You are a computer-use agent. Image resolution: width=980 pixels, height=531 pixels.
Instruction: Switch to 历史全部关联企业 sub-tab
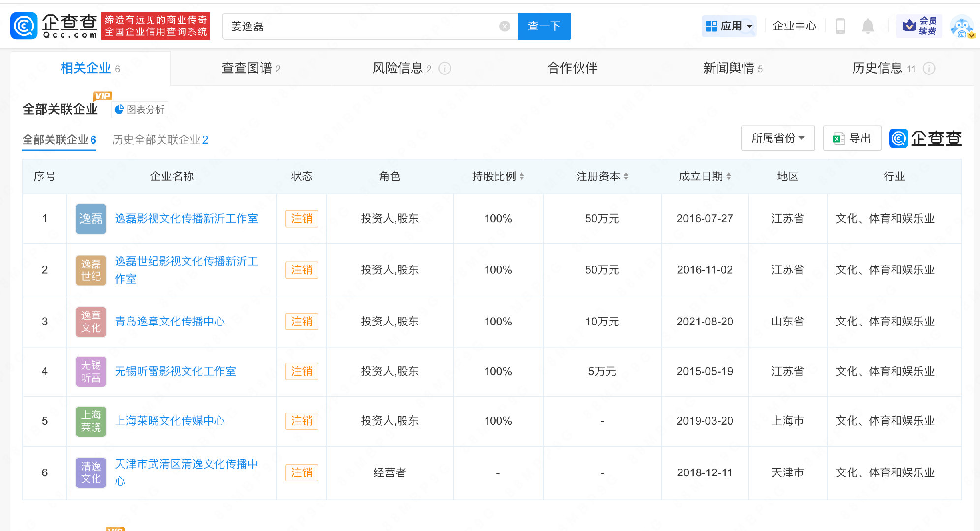coord(160,140)
